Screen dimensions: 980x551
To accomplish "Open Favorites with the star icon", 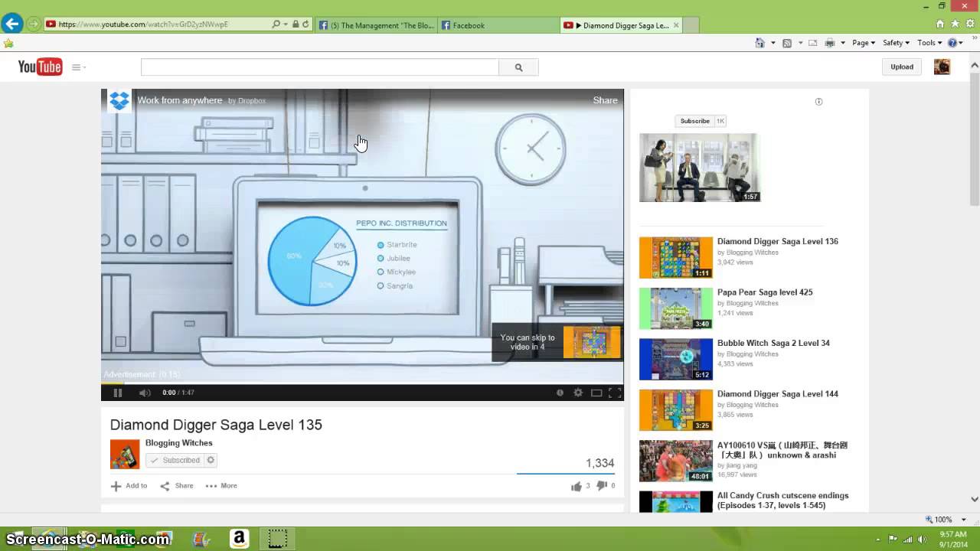I will 955,24.
